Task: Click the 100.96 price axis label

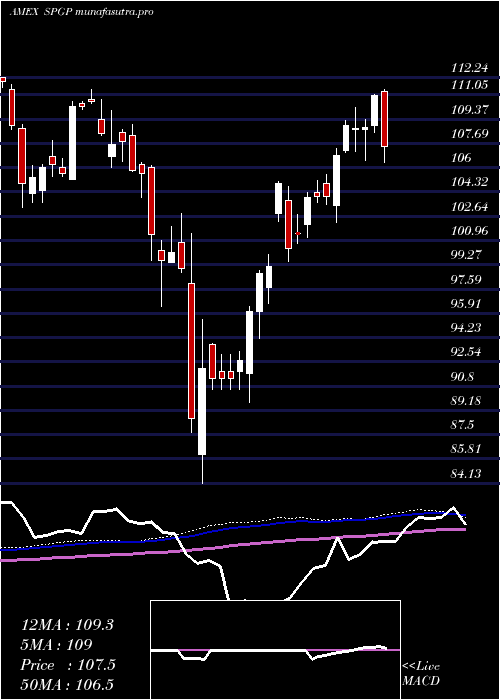Action: point(469,231)
